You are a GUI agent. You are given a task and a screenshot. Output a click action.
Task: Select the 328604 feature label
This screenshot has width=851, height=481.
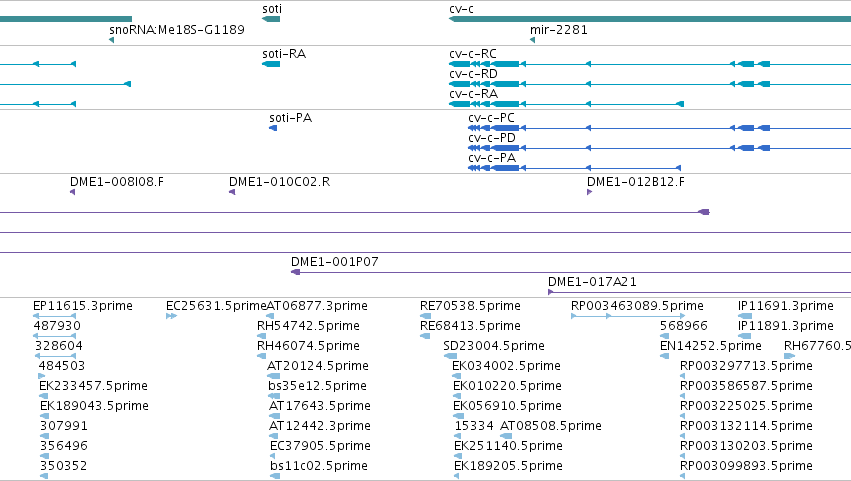pos(59,346)
